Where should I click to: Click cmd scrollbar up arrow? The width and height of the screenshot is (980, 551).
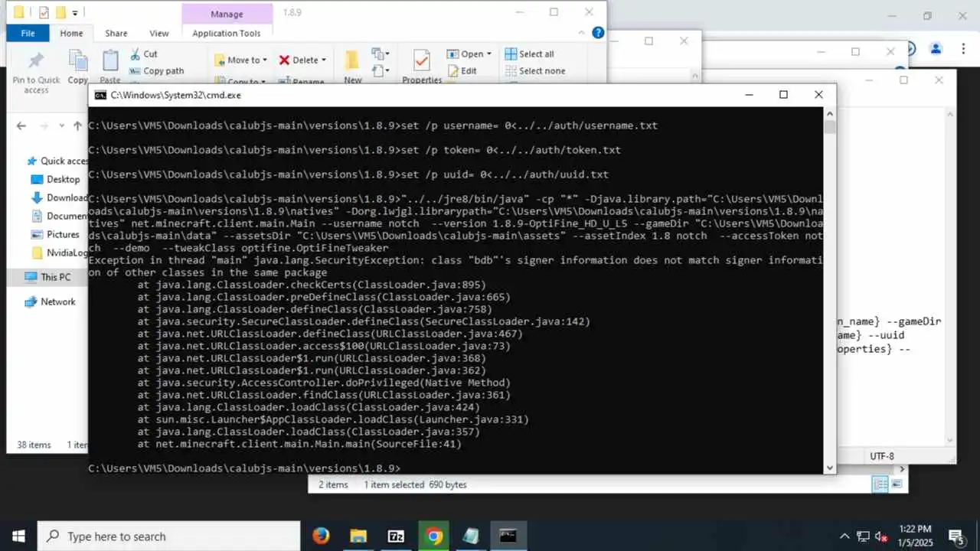click(830, 113)
